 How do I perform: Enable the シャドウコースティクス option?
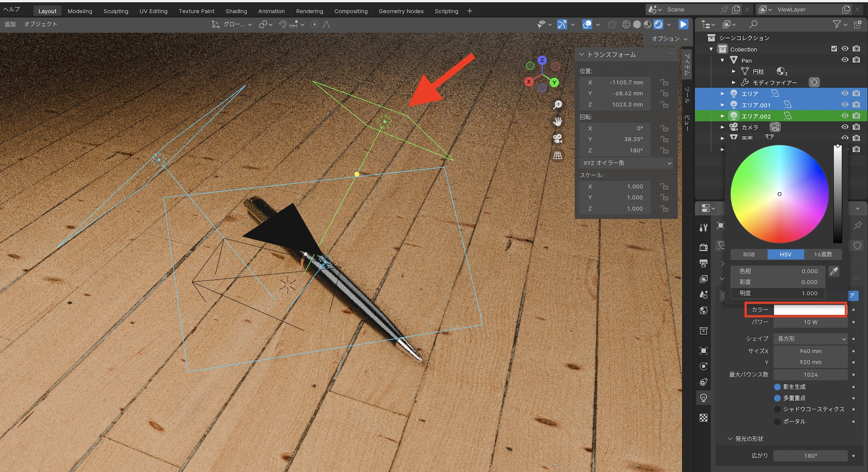(x=777, y=409)
